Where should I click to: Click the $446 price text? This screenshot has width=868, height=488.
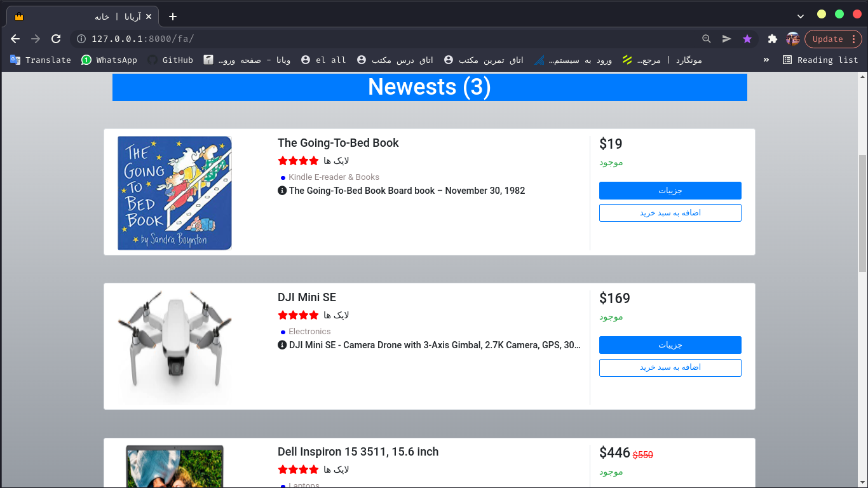point(614,452)
